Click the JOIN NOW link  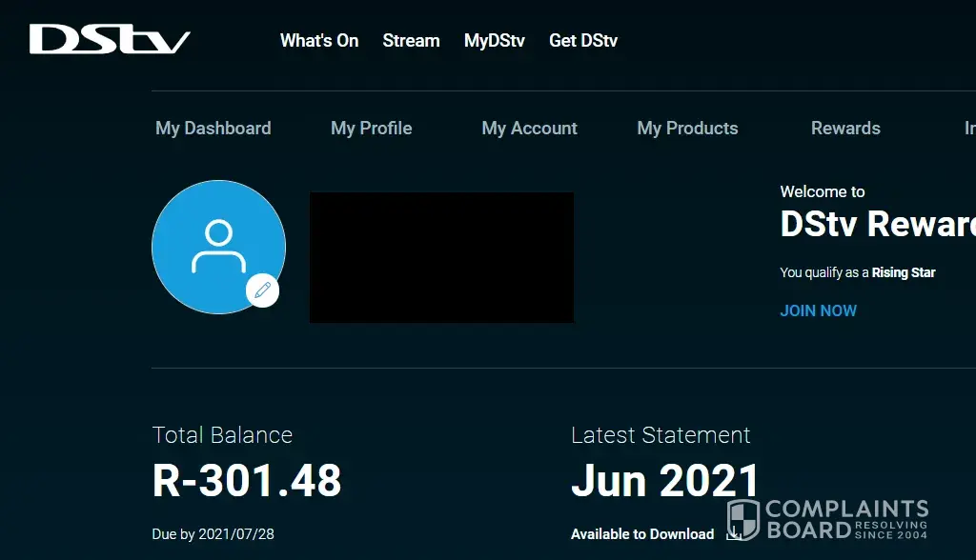click(818, 310)
